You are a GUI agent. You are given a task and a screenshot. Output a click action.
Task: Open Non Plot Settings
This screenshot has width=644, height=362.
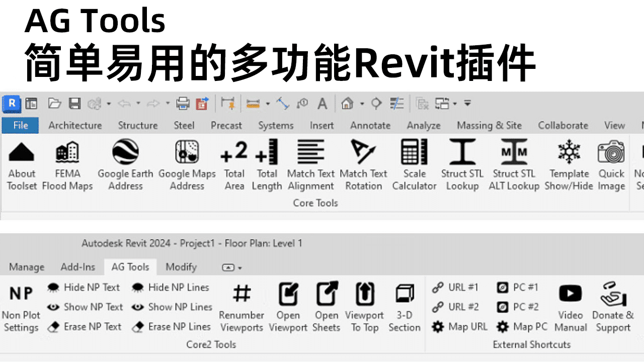pyautogui.click(x=21, y=308)
